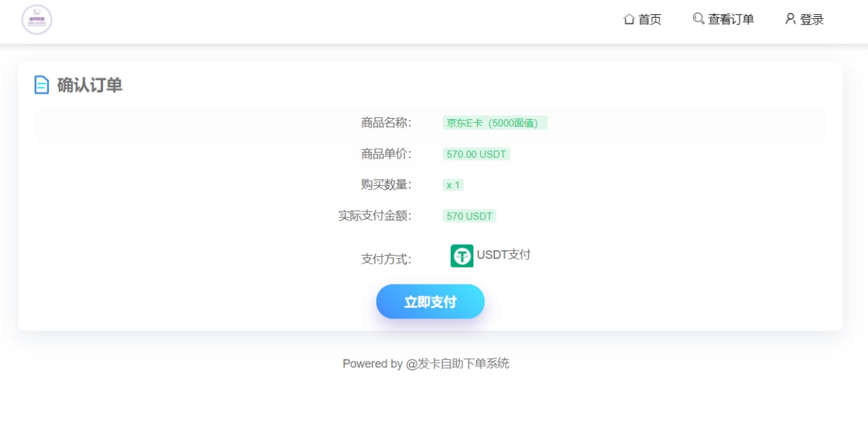Viewport: 868px width, 442px height.
Task: Open the site logo in the top-left corner
Action: 37,19
